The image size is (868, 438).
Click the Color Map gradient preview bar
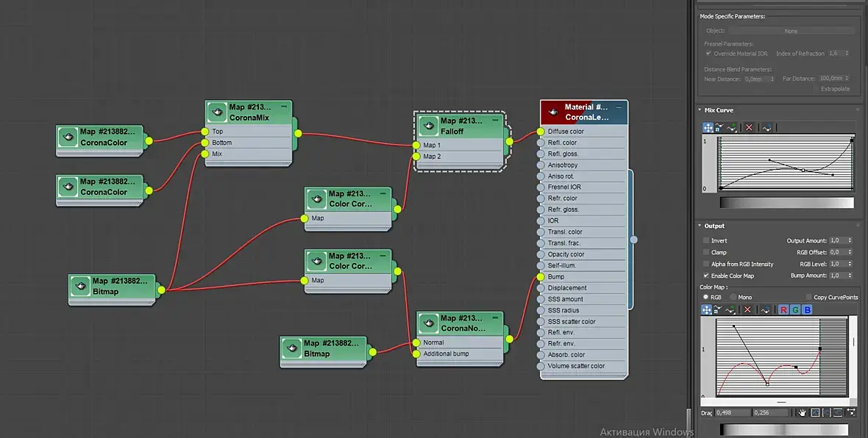[784, 430]
